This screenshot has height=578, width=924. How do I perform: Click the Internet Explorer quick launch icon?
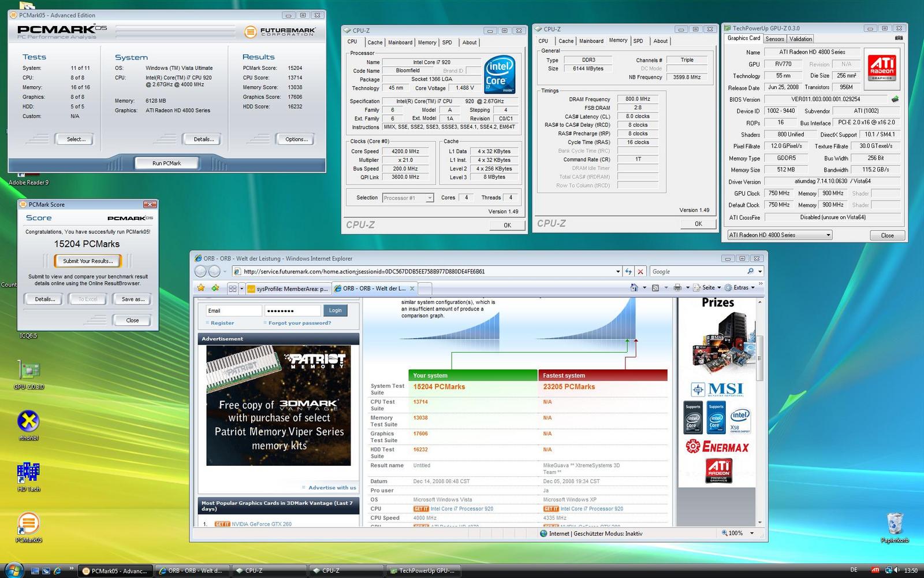coord(57,571)
